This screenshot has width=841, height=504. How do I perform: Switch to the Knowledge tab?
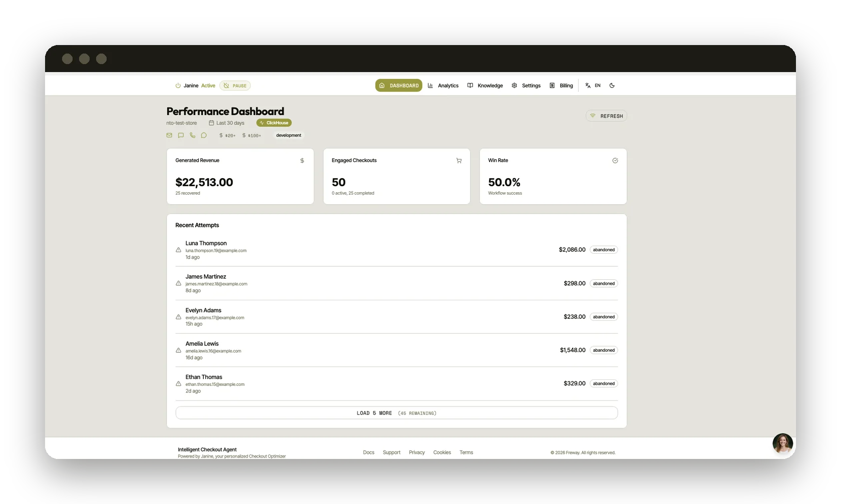point(485,86)
